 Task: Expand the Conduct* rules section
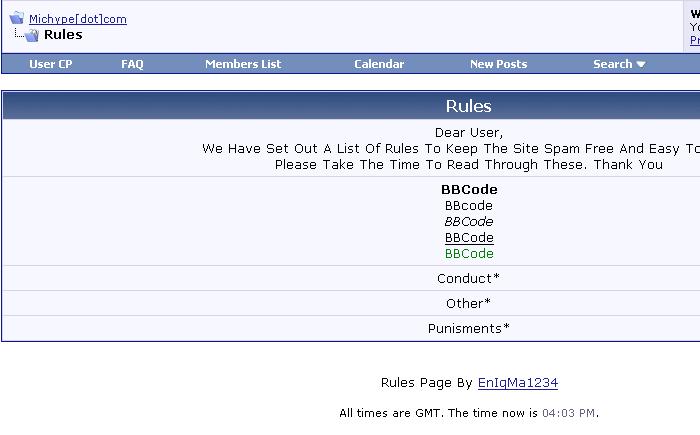(x=468, y=279)
